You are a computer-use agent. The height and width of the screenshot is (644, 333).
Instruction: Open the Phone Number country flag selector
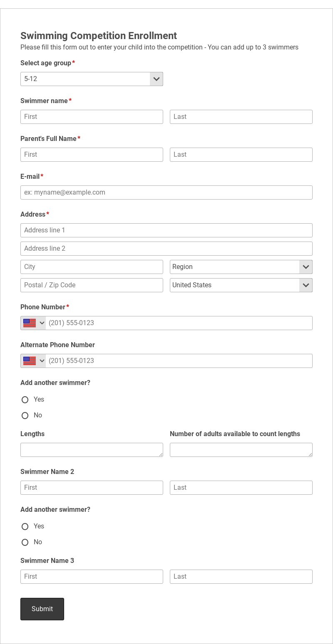(33, 323)
